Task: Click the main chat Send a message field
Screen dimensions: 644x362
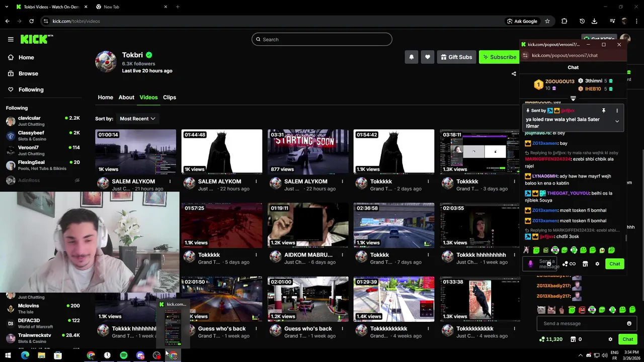Action: [587, 323]
